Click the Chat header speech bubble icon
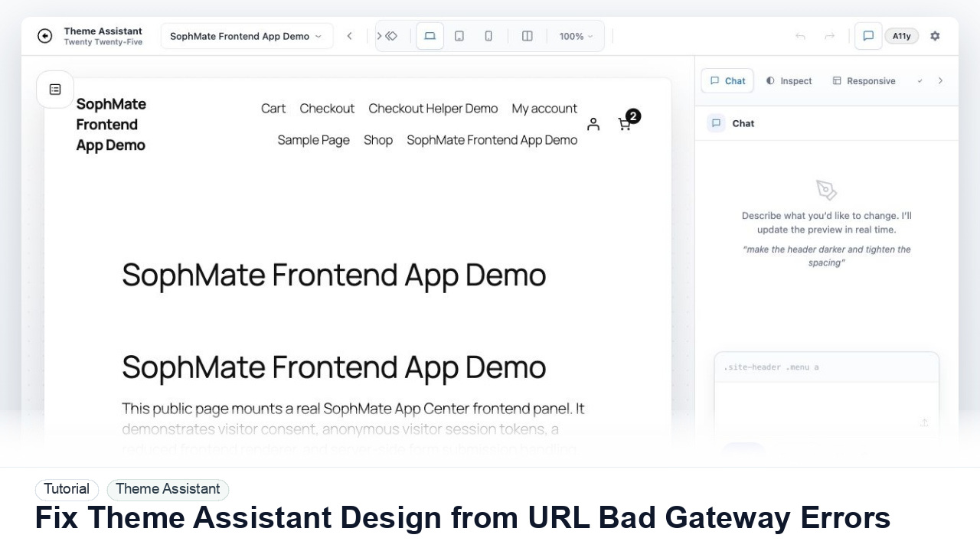980x551 pixels. click(716, 123)
